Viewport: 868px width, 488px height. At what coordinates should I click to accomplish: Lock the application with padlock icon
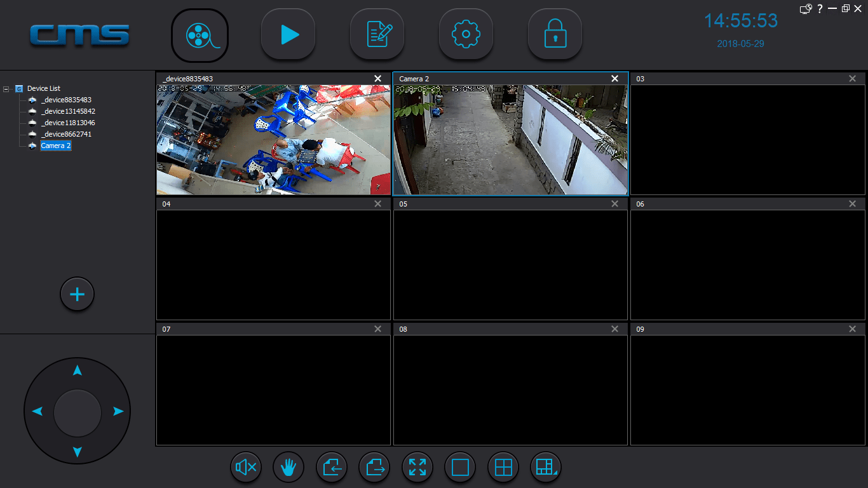click(x=555, y=35)
